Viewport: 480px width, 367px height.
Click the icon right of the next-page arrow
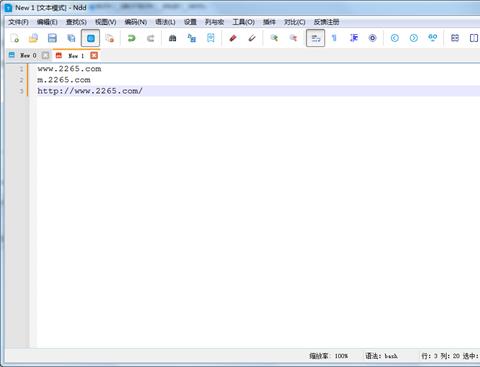pos(433,38)
